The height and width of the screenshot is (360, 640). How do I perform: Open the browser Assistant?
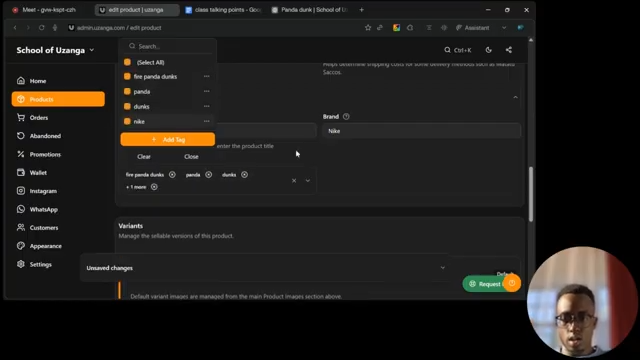472,28
